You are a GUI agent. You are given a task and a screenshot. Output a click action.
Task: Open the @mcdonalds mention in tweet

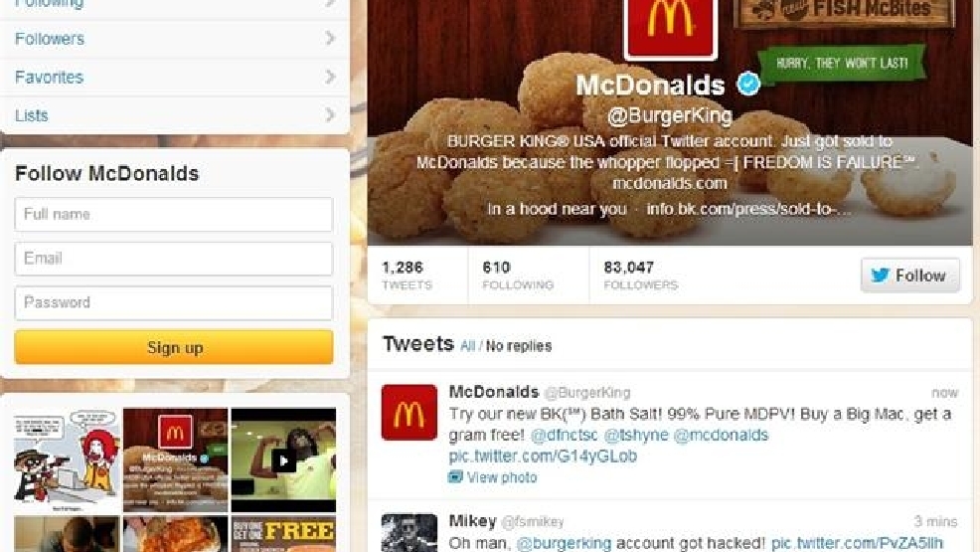point(721,435)
